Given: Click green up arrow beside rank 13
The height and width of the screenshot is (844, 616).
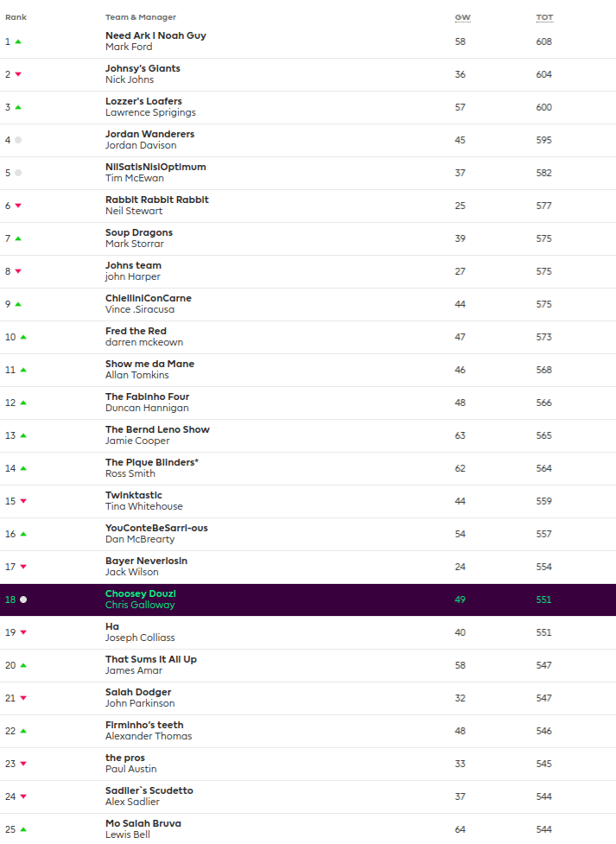Looking at the screenshot, I should (23, 435).
